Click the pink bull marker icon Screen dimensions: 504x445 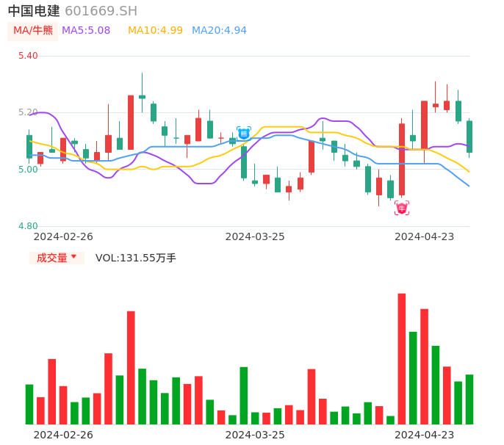tap(402, 208)
